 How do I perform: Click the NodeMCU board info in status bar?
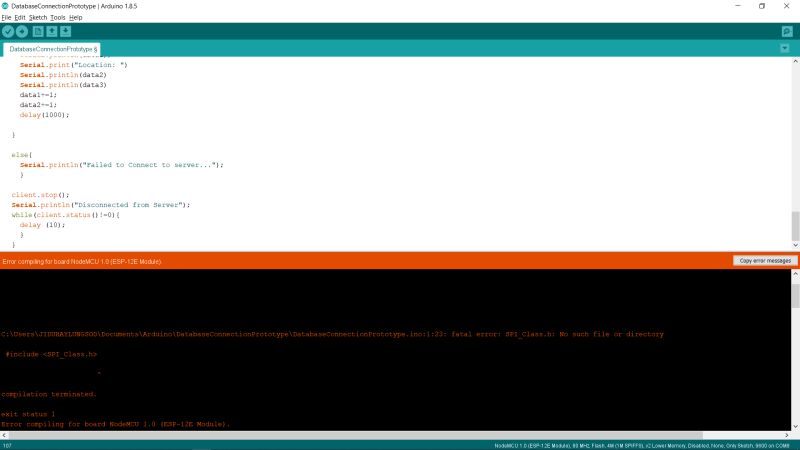642,446
